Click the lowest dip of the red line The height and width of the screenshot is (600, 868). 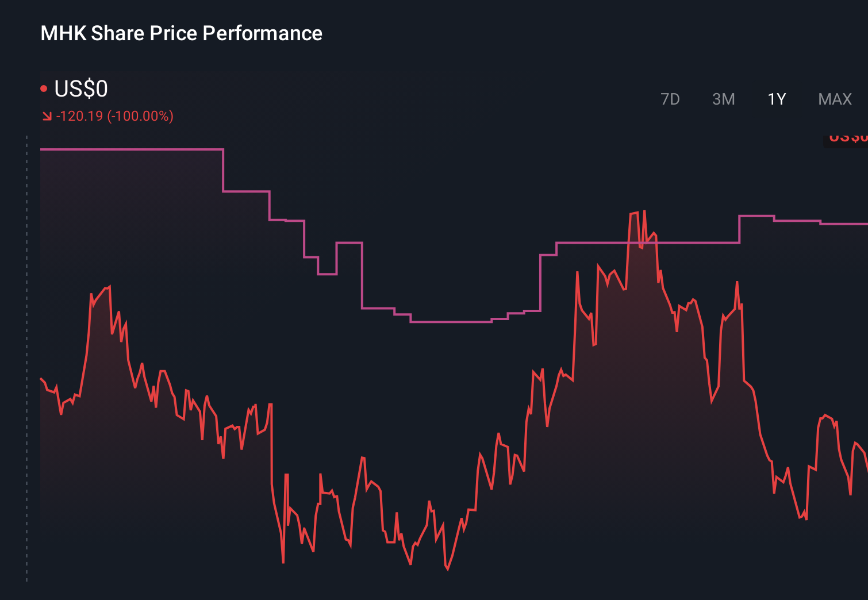(448, 569)
